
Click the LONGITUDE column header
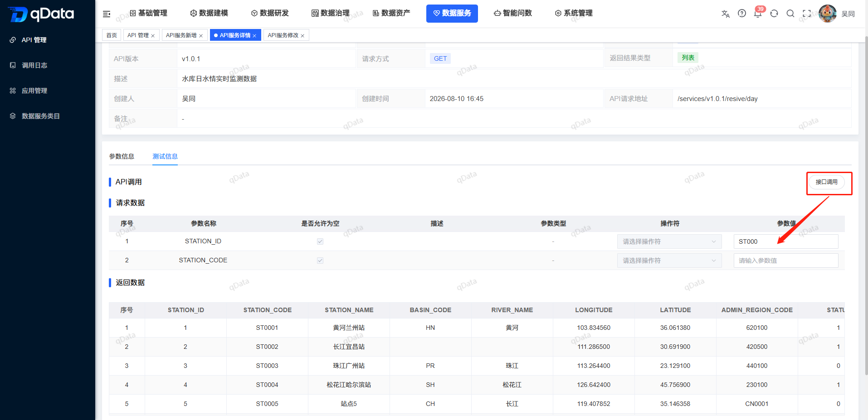594,310
